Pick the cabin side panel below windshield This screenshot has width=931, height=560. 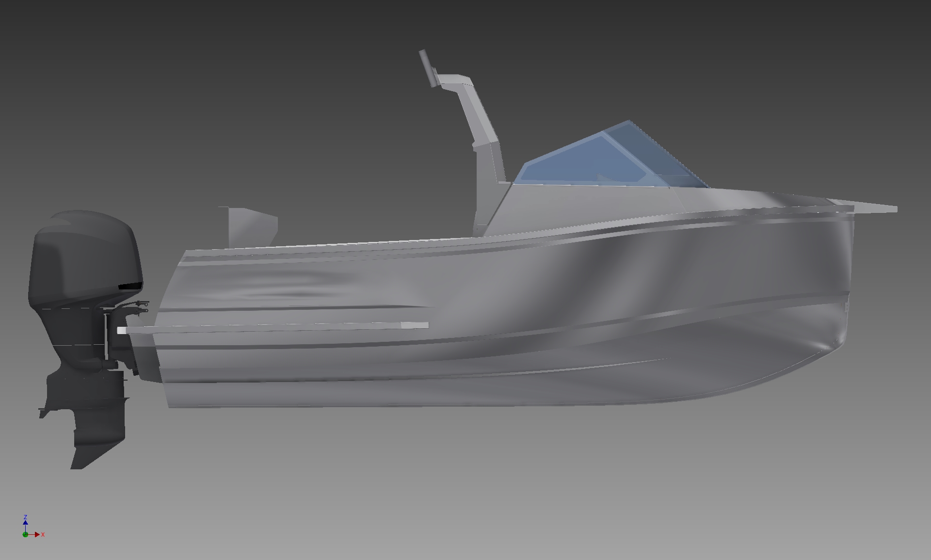587,208
